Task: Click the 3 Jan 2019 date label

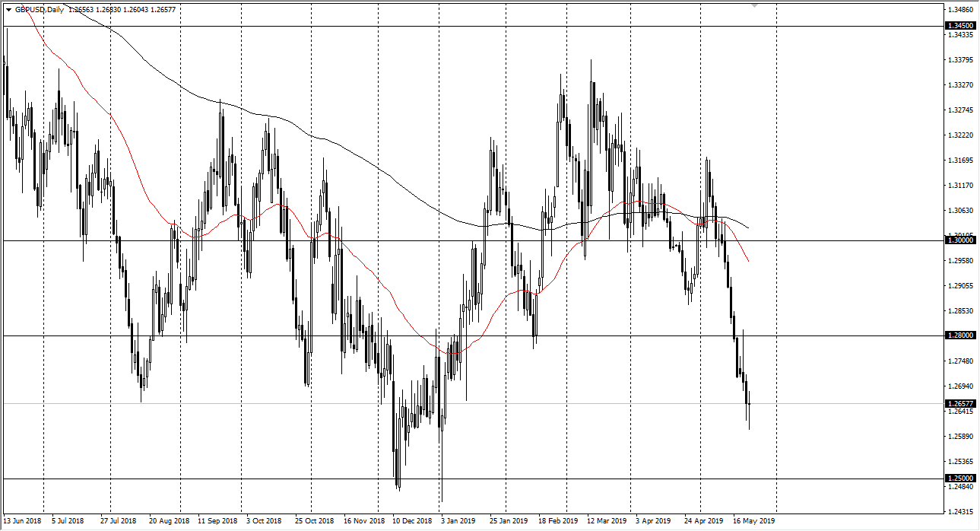Action: (459, 522)
